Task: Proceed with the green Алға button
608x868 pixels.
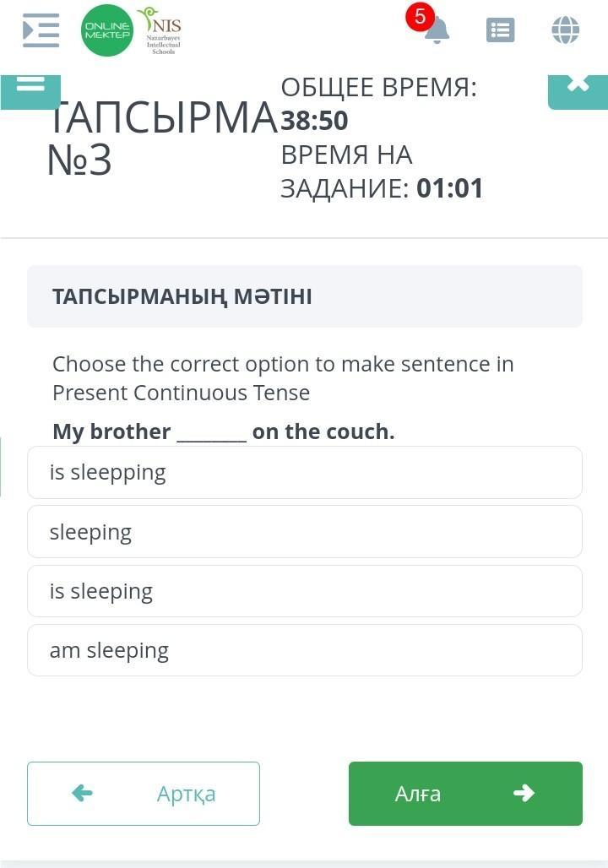Action: (465, 794)
